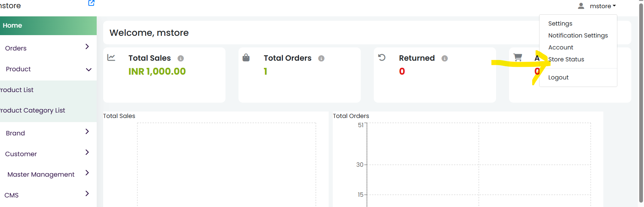644x207 pixels.
Task: Choose Notification Settings in dropdown menu
Action: (578, 35)
